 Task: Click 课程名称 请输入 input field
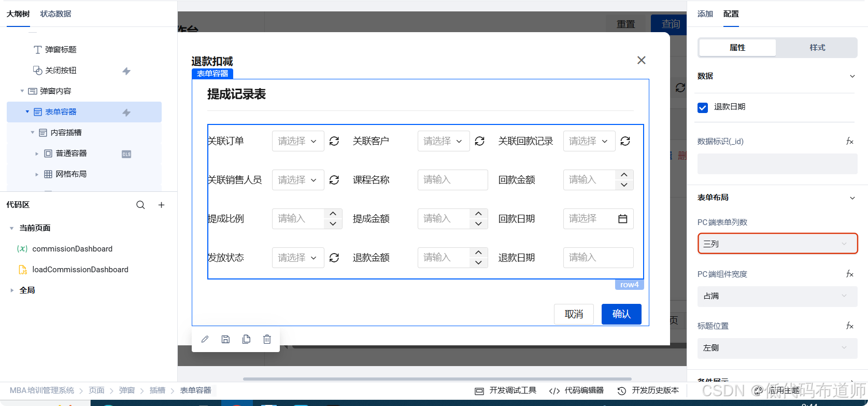(453, 180)
